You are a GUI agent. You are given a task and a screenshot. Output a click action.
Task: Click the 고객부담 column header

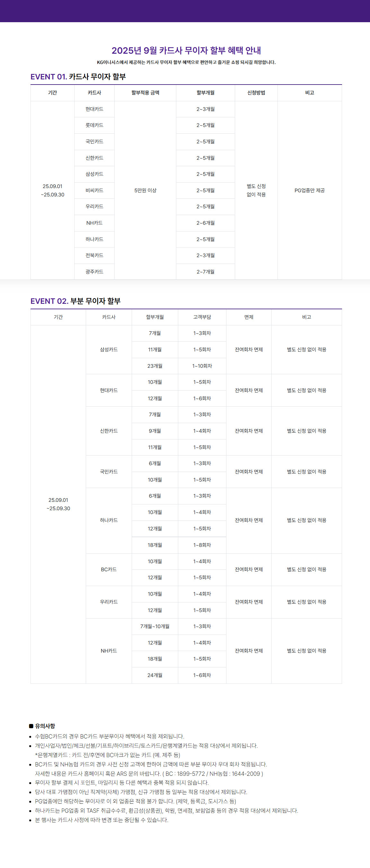pyautogui.click(x=202, y=317)
